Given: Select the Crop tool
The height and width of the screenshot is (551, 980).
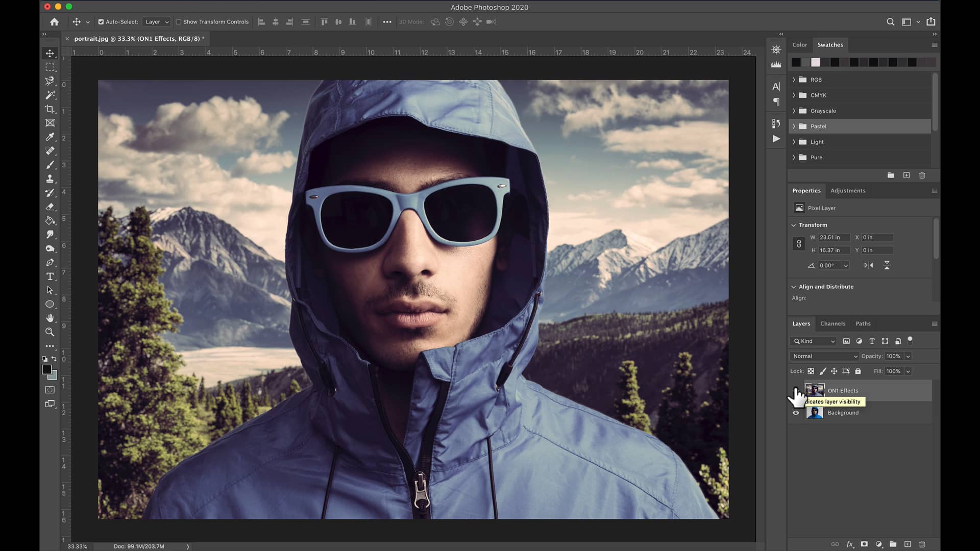Looking at the screenshot, I should coord(50,109).
